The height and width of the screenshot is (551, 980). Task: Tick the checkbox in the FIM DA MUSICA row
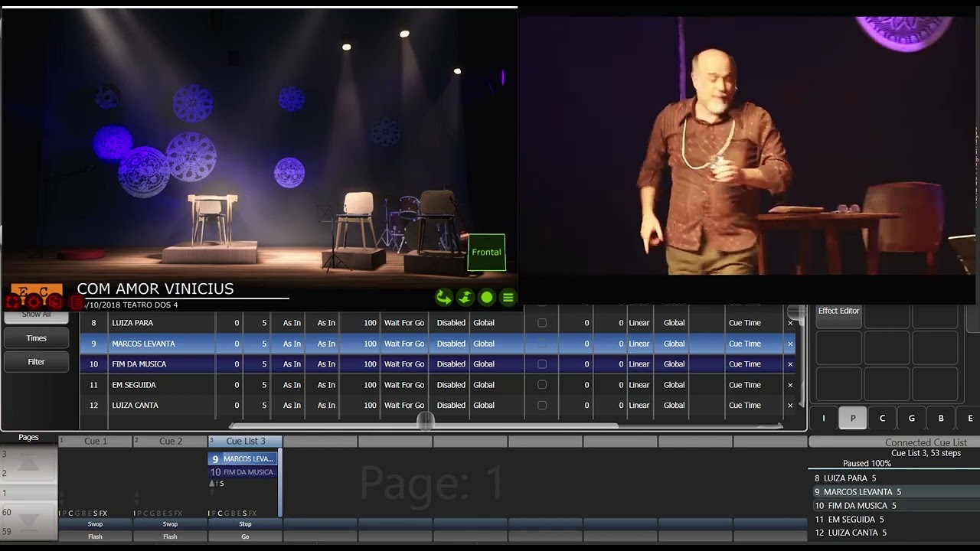[x=542, y=364]
